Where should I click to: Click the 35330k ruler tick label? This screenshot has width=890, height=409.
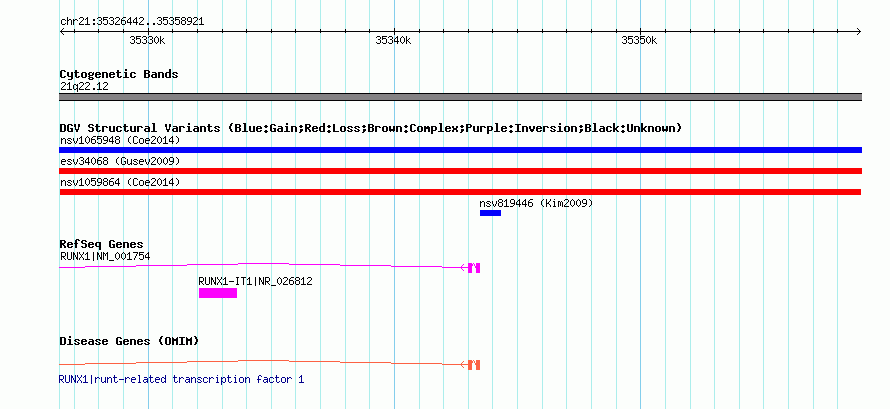[147, 40]
